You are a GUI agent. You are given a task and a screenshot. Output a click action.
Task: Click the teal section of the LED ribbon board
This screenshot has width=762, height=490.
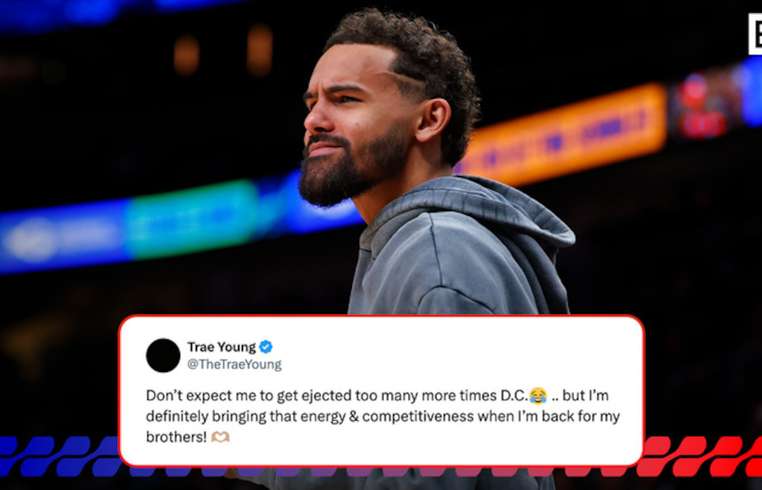pos(192,220)
